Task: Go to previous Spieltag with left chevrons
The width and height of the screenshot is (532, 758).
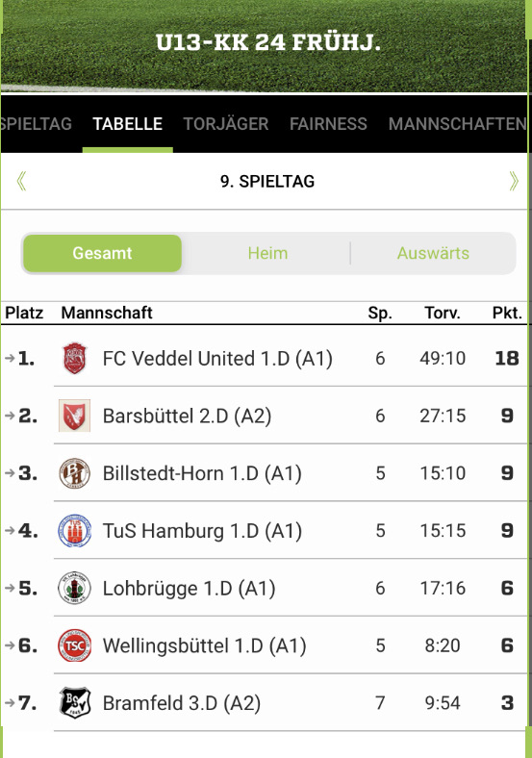Action: [x=21, y=181]
